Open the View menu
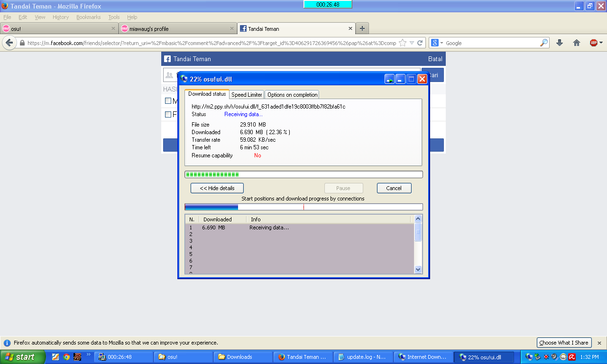Screen dimensions: 607x364 [x=40, y=17]
